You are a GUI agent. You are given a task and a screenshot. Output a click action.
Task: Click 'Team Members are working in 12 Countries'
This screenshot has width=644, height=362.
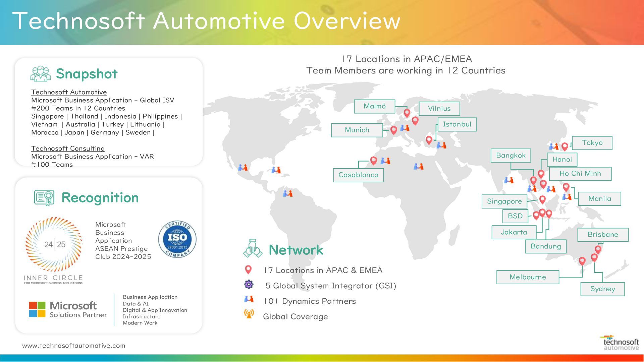click(x=406, y=70)
